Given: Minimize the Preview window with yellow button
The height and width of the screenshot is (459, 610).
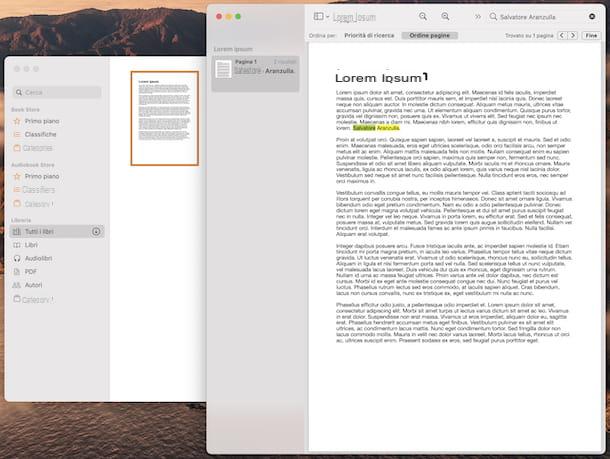Looking at the screenshot, I should pos(229,17).
